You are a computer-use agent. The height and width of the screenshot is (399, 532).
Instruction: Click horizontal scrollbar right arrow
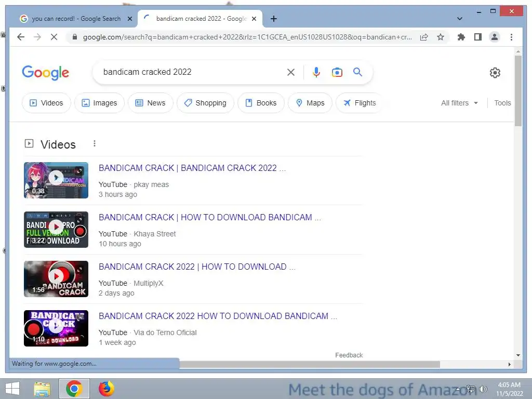[509, 364]
